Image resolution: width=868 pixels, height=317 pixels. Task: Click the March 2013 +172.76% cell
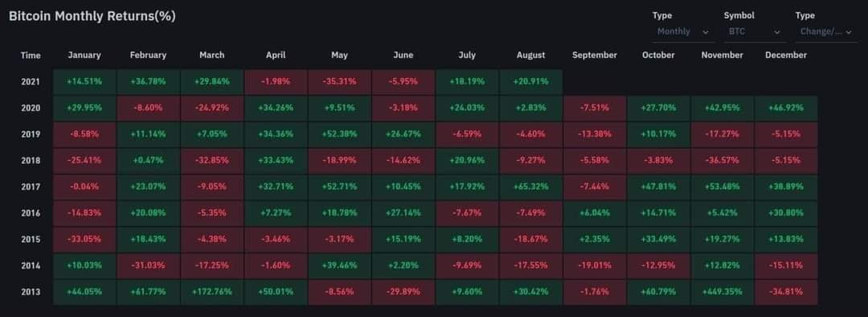tap(212, 291)
